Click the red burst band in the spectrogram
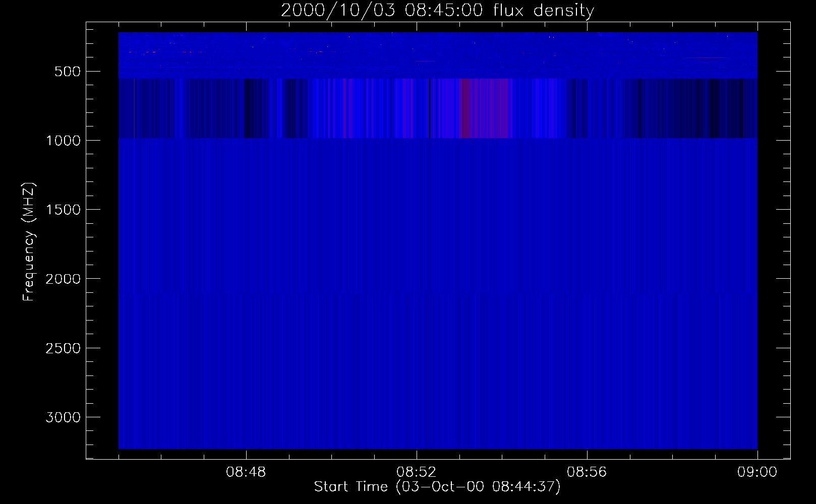 487,108
